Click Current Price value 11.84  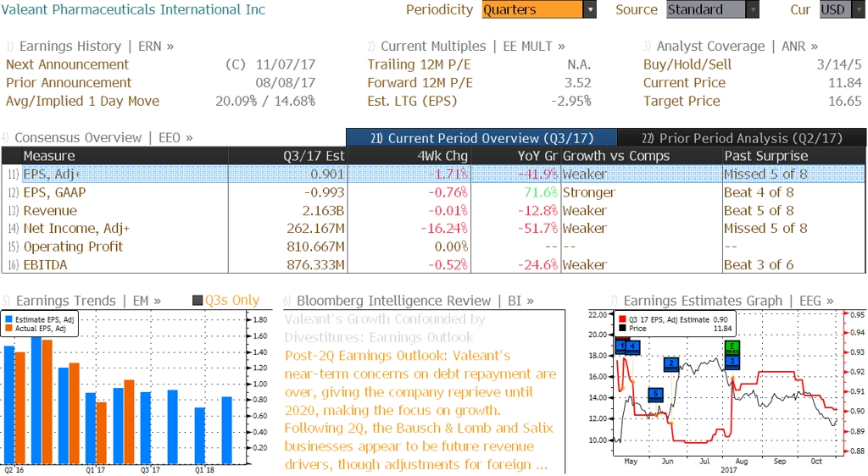coord(845,83)
